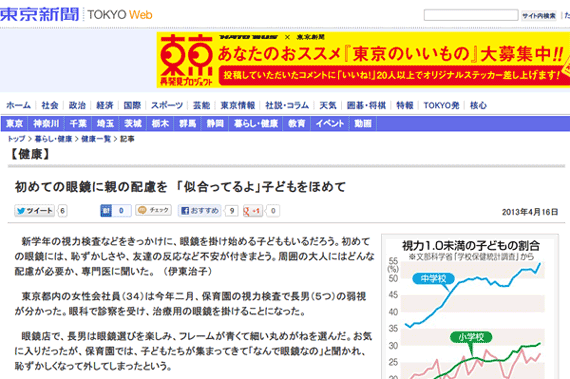This screenshot has height=379, width=570.
Task: Click the Facebook count bubble showing 9
Action: 232,211
